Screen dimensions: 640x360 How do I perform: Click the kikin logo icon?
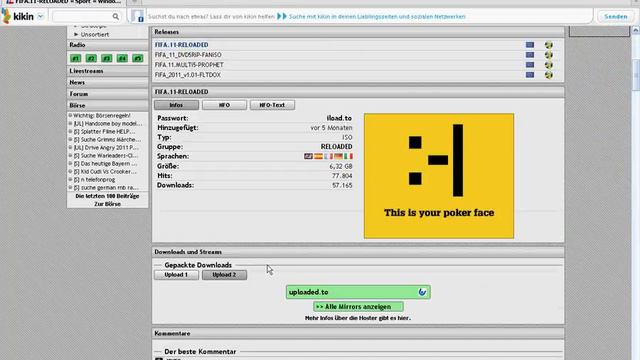click(6, 16)
